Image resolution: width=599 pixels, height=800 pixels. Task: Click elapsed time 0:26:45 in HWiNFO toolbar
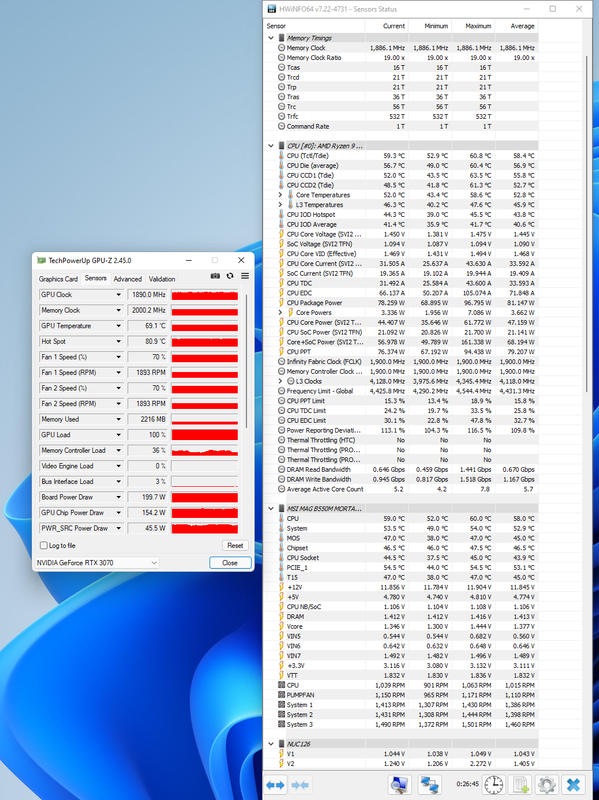467,784
